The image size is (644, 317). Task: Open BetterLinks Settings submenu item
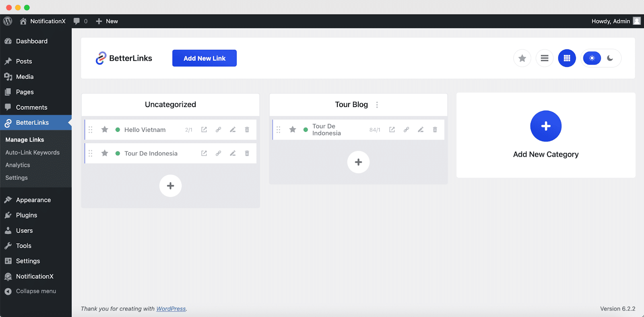point(17,177)
